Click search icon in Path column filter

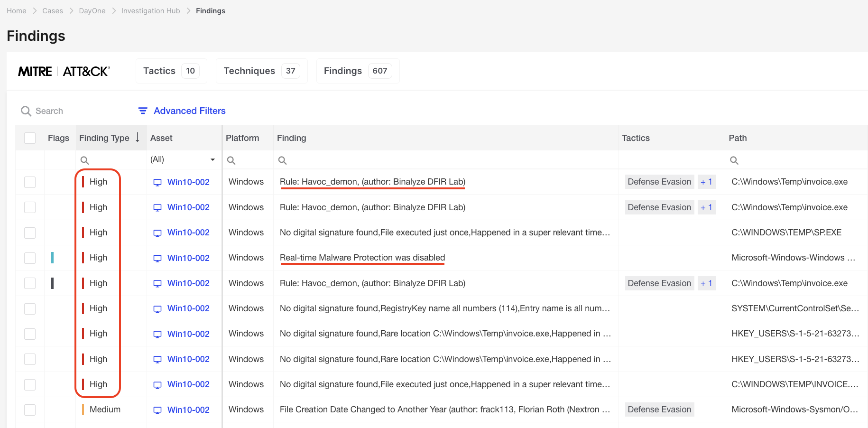[734, 160]
